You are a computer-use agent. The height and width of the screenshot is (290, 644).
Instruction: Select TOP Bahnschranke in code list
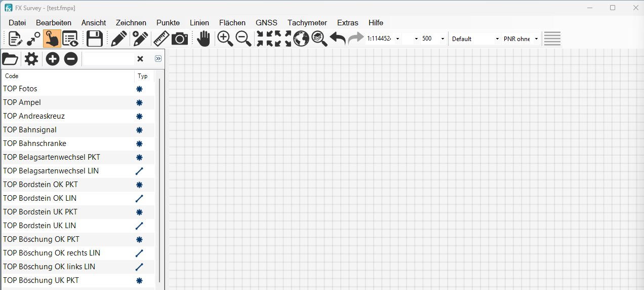coord(35,143)
